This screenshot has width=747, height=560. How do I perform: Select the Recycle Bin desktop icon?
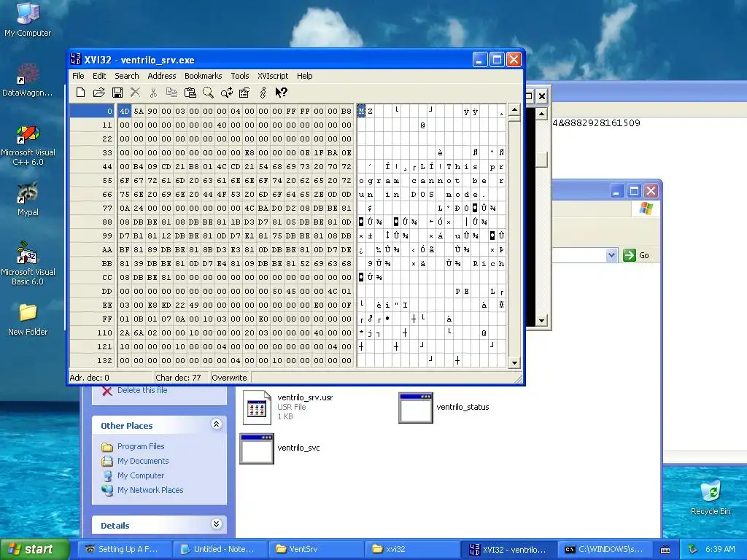coord(711,497)
